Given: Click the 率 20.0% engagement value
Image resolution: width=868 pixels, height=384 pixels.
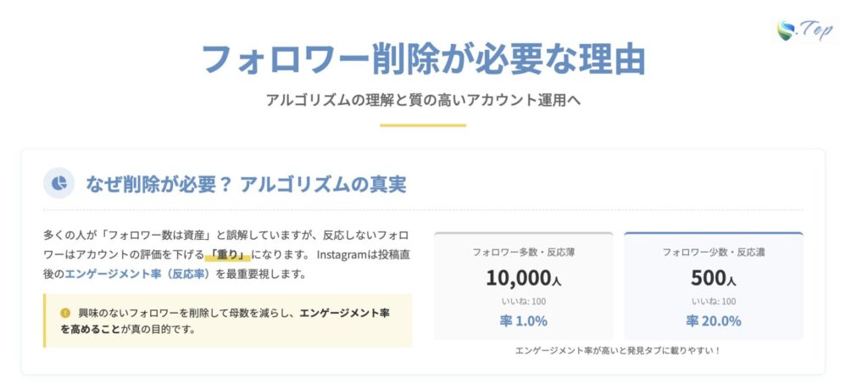Looking at the screenshot, I should point(713,320).
